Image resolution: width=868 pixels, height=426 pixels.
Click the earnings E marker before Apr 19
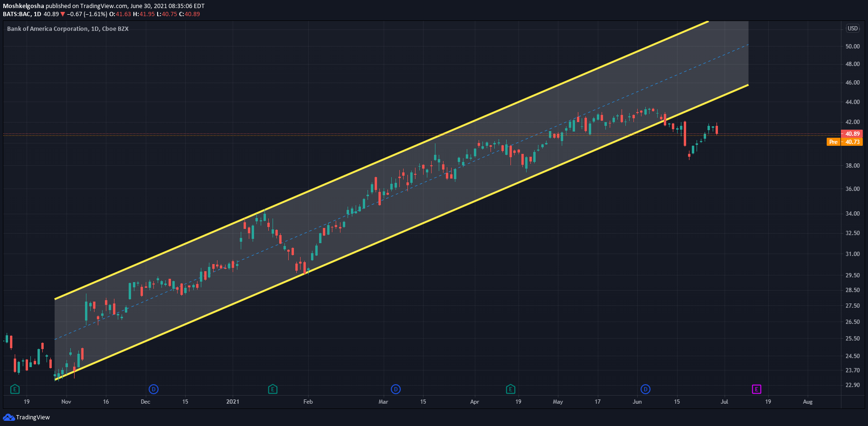(x=510, y=389)
